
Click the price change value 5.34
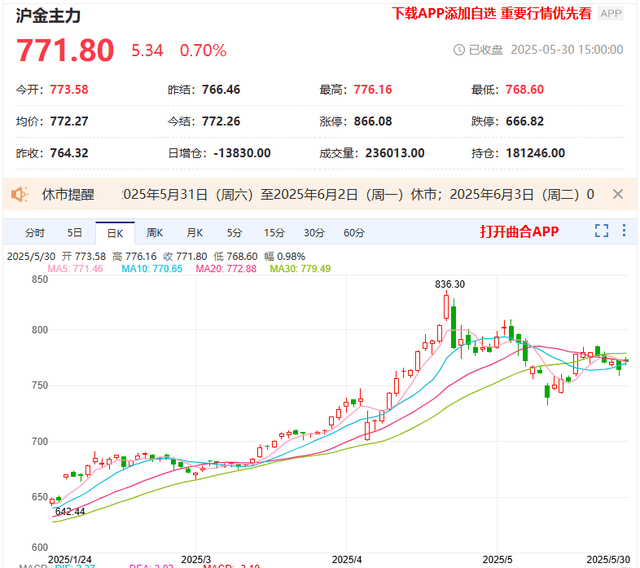coord(147,51)
